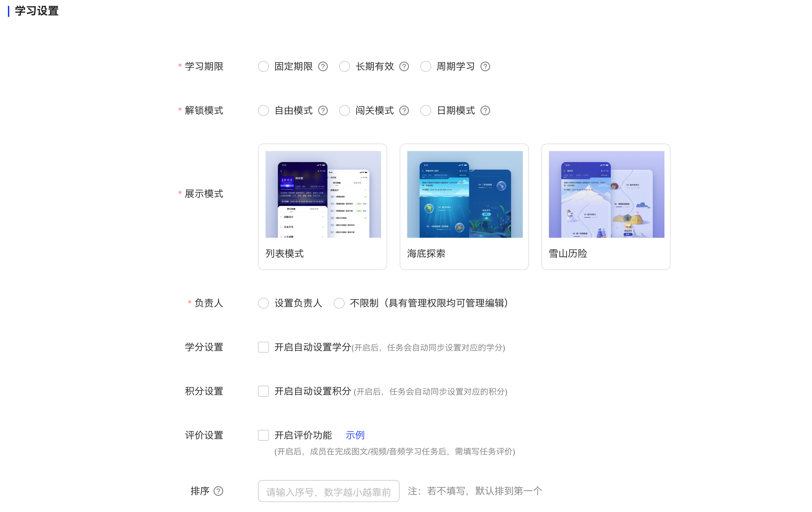
Task: Open help tooltip next to 固定期限
Action: pyautogui.click(x=323, y=66)
